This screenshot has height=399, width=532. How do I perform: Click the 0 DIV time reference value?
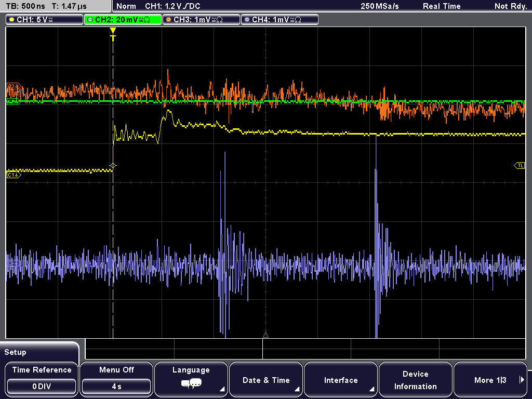coord(42,387)
